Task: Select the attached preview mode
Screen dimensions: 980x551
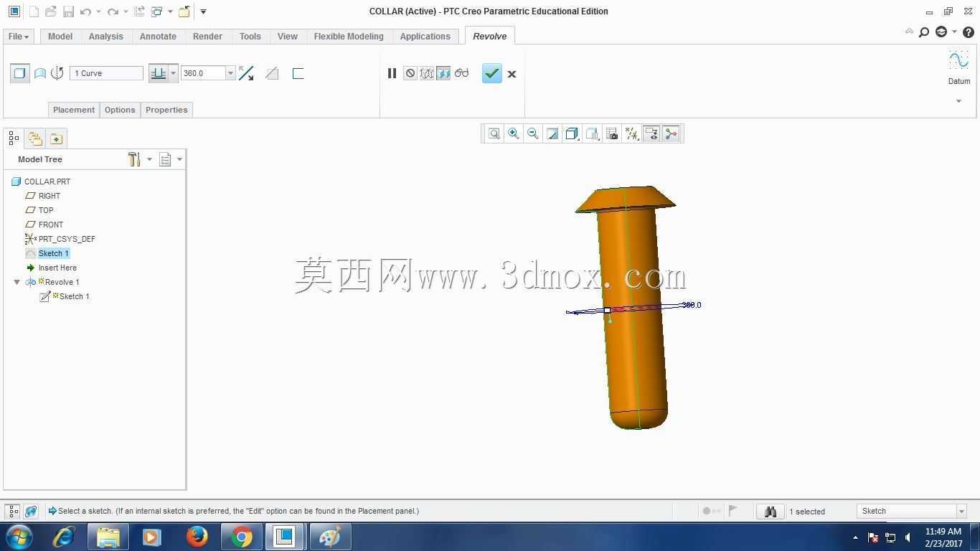Action: 443,73
